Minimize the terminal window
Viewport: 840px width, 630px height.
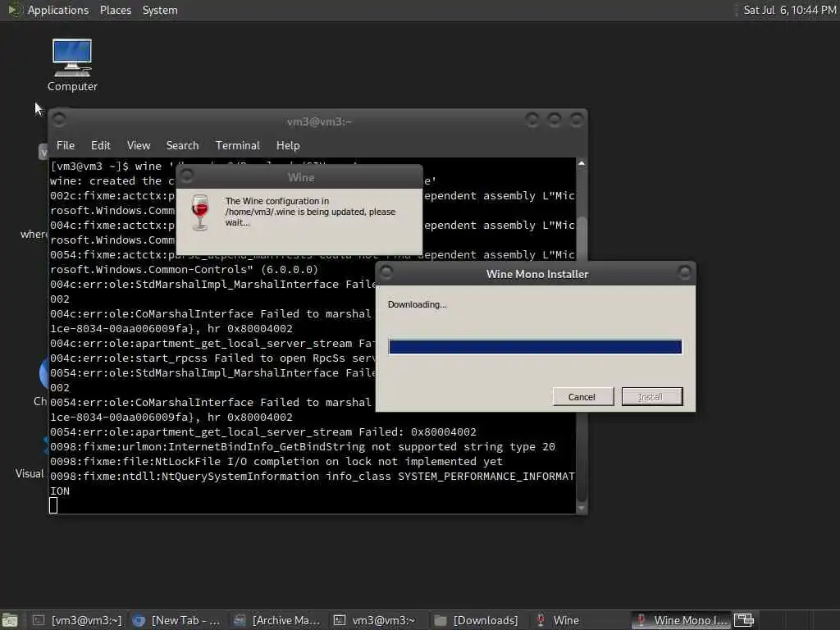532,120
